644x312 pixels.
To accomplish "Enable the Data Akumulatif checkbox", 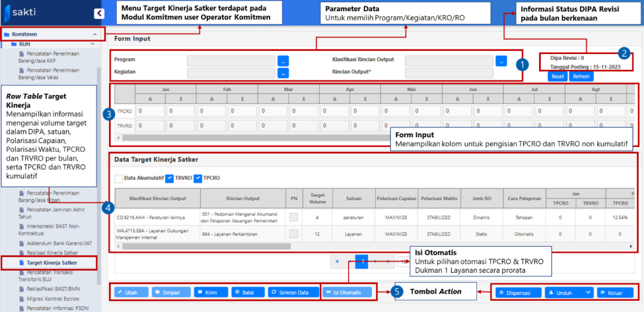I will [119, 178].
